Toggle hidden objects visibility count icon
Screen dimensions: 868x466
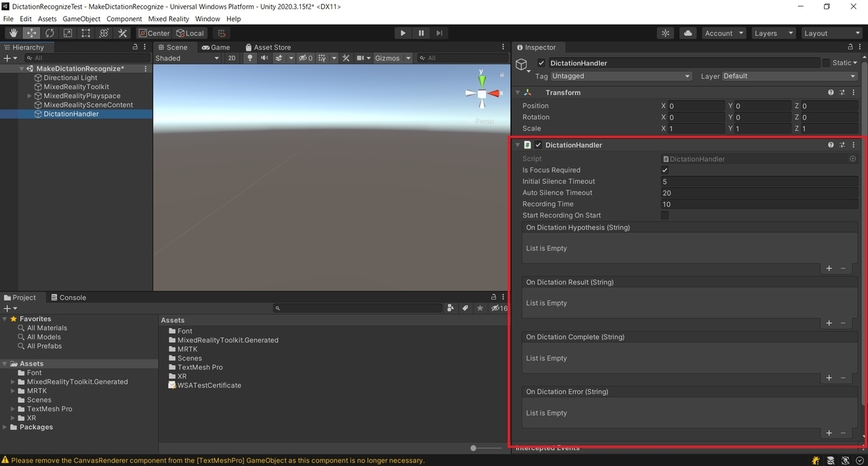point(306,58)
